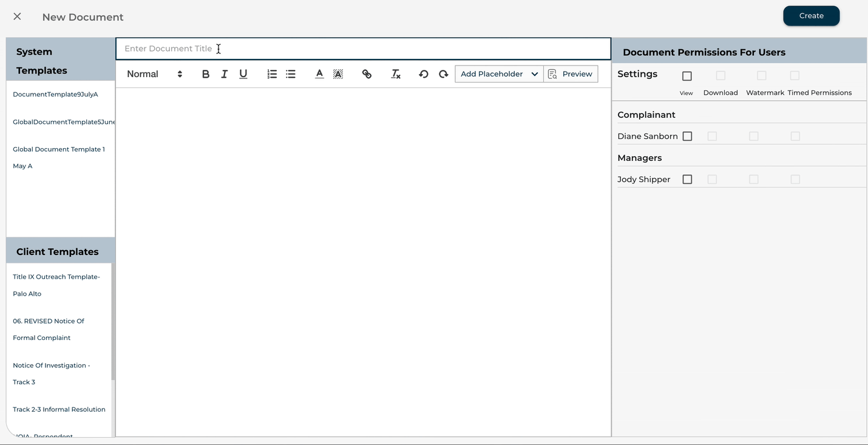Viewport: 868px width, 445px height.
Task: Expand the Add Placeholder dropdown
Action: click(499, 74)
